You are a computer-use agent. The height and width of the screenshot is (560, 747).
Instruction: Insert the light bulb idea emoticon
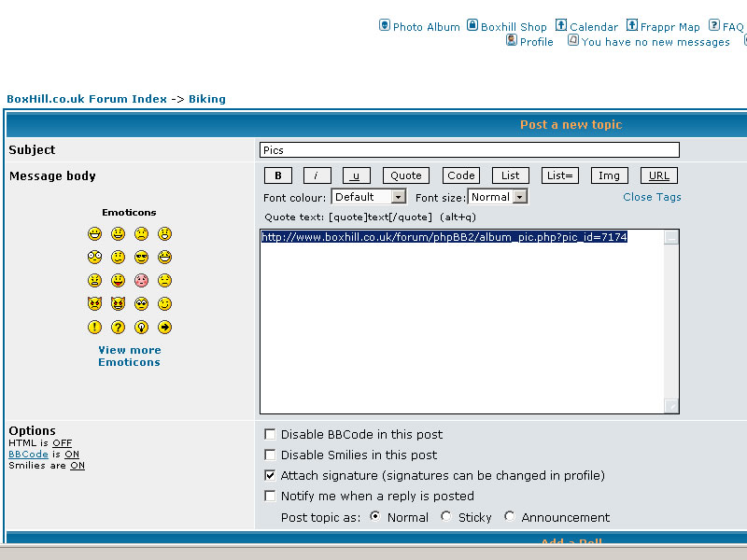141,327
